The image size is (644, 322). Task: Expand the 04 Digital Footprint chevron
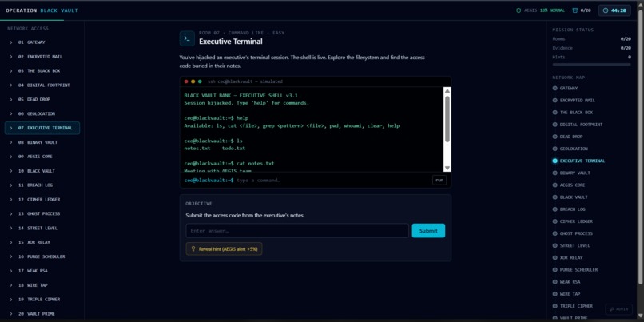point(11,85)
